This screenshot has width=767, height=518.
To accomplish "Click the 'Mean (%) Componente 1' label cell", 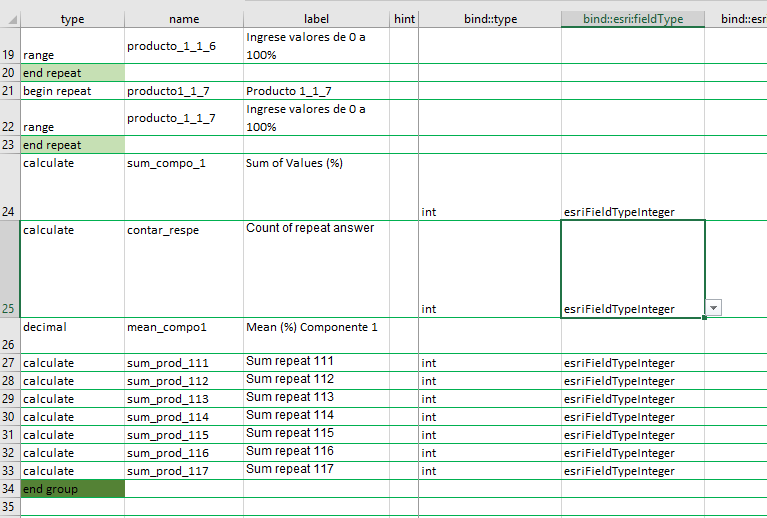I will pos(316,336).
